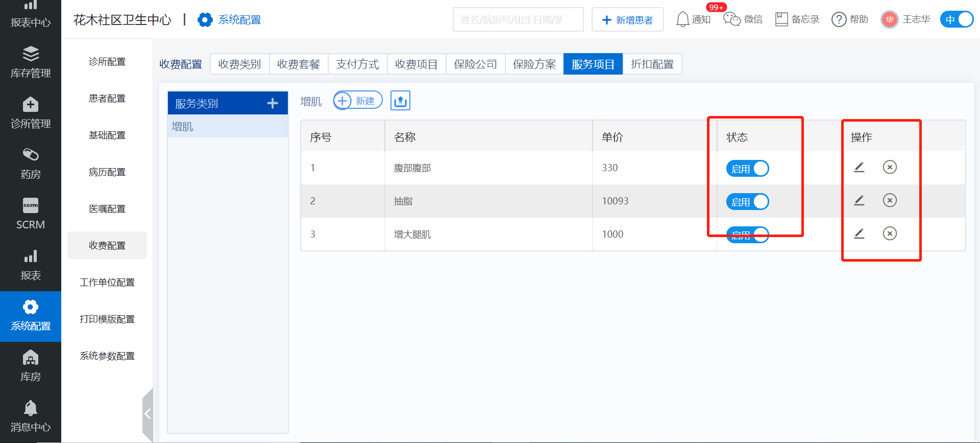This screenshot has height=443, width=980.
Task: Switch to 收费类别 tab
Action: [x=240, y=64]
